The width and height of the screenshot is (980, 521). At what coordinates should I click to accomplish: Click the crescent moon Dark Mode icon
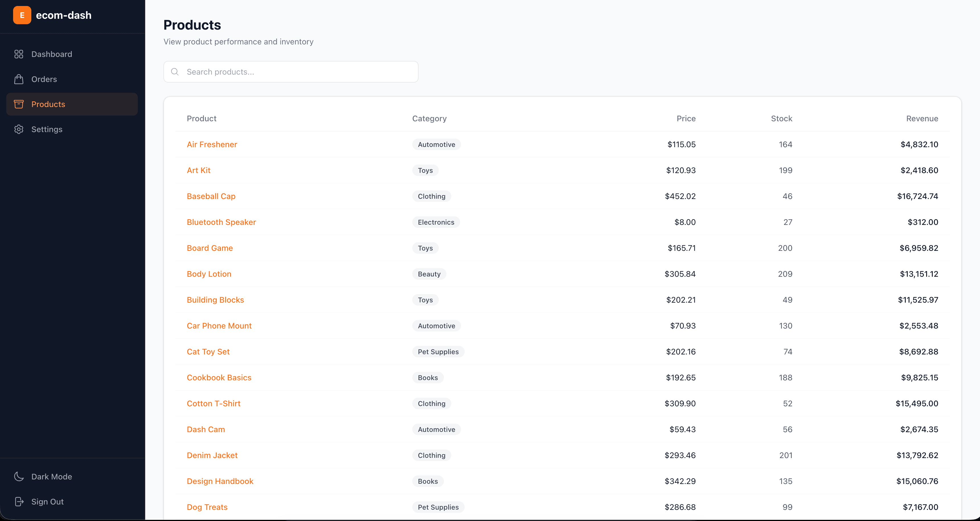pyautogui.click(x=19, y=477)
